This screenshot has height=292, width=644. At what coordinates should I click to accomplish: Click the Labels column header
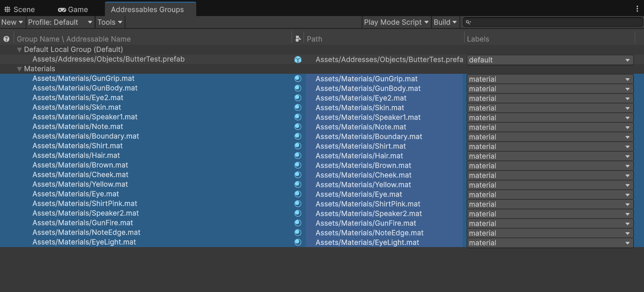click(x=478, y=39)
